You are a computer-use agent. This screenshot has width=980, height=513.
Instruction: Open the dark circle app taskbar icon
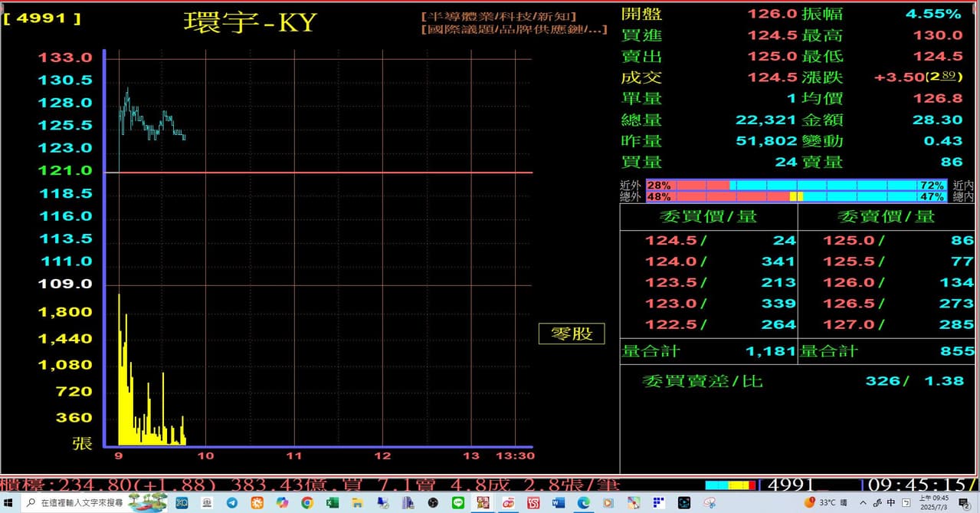(433, 504)
